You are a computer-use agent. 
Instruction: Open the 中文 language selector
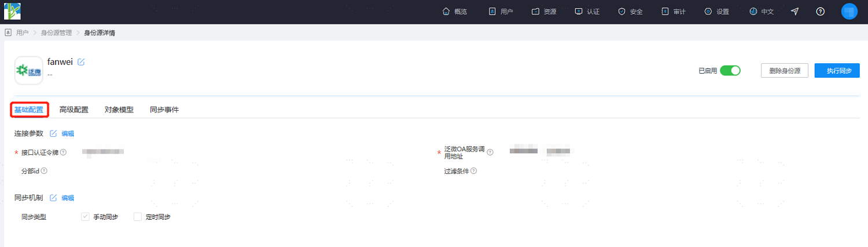(762, 12)
